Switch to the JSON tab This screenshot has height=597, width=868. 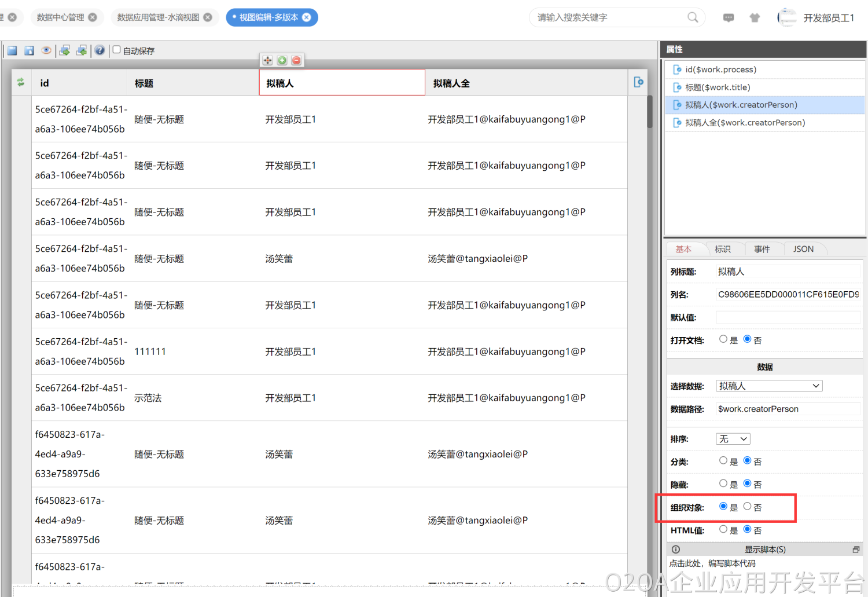pyautogui.click(x=803, y=249)
